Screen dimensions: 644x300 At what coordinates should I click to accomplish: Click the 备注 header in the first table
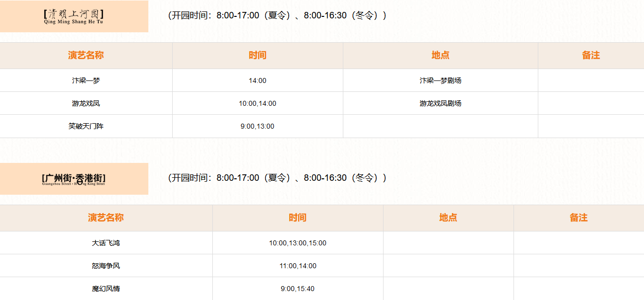pyautogui.click(x=590, y=55)
